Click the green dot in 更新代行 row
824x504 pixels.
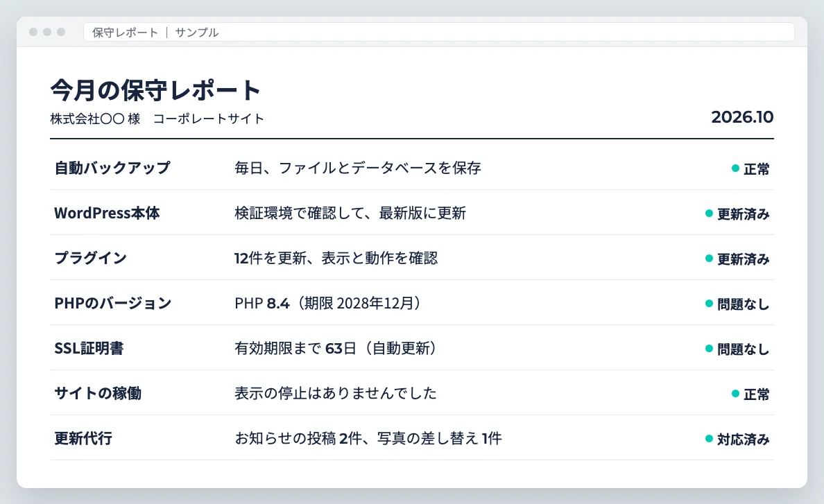point(709,438)
